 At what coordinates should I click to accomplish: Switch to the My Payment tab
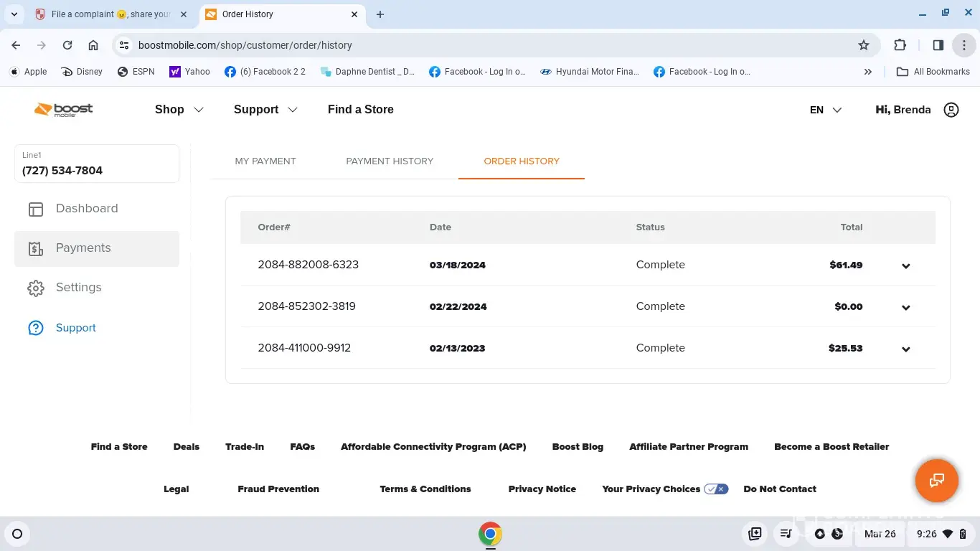265,161
